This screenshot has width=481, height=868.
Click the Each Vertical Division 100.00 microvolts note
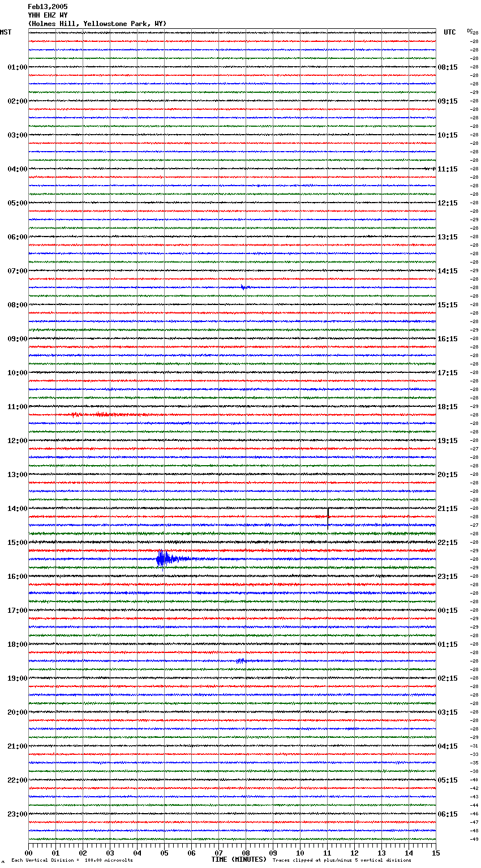pyautogui.click(x=72, y=861)
